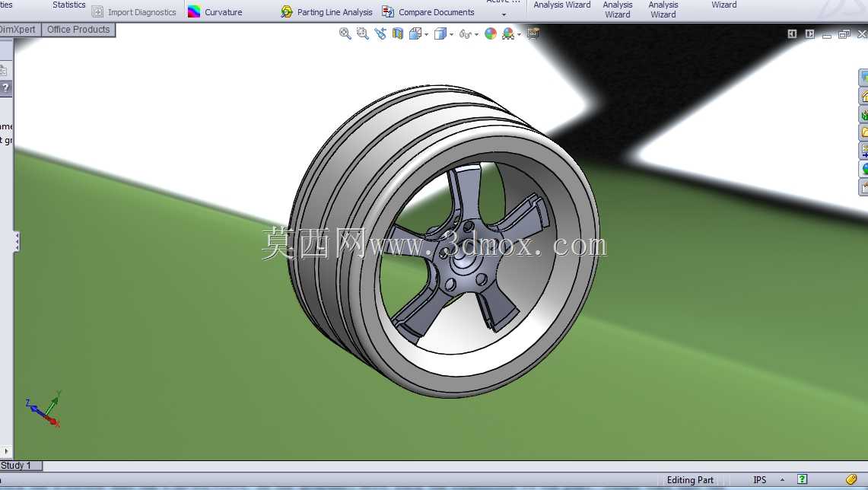868x490 pixels.
Task: Click the Parting Line Analysis label
Action: (x=335, y=12)
